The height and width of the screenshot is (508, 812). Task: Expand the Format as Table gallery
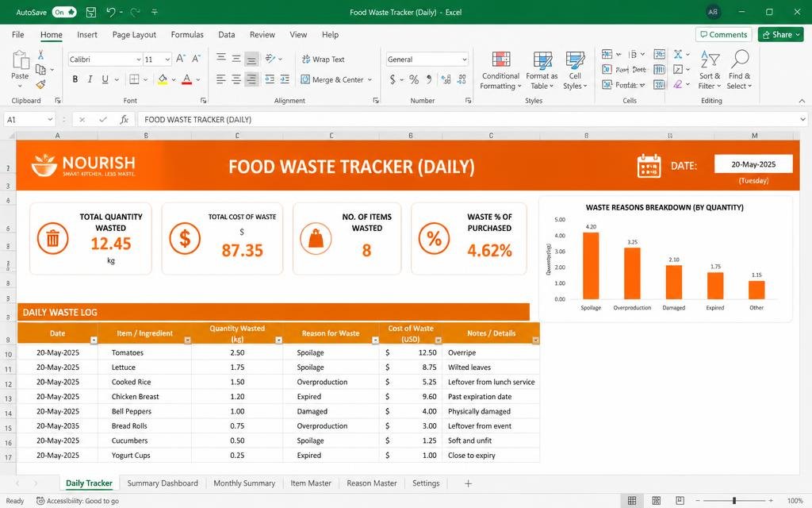(542, 70)
